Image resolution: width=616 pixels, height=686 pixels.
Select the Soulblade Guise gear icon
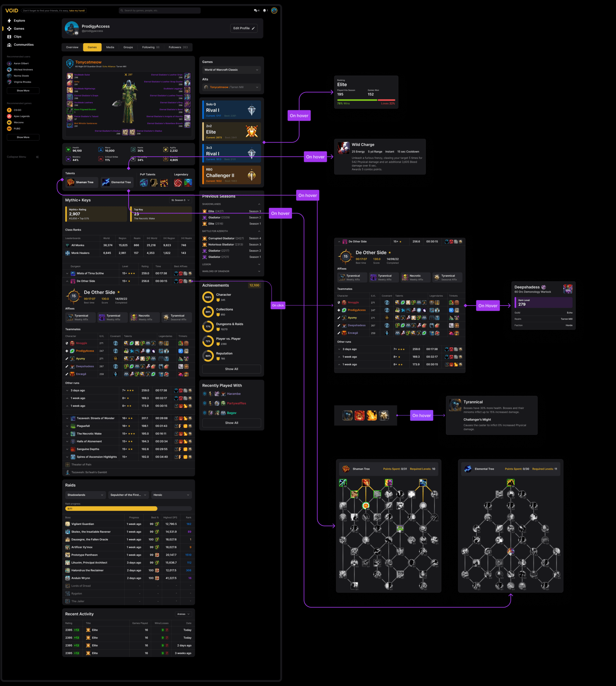[70, 76]
